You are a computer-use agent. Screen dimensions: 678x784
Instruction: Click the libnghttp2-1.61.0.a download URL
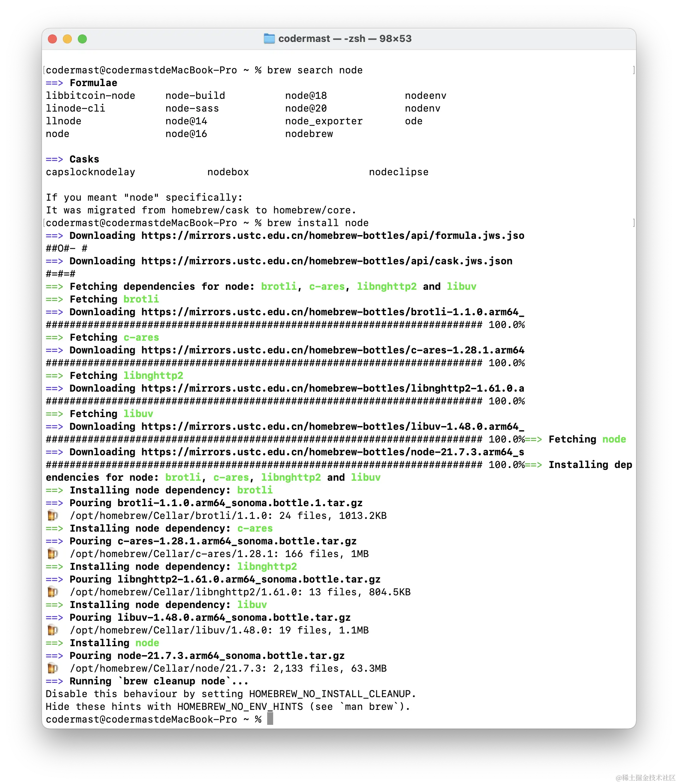[333, 388]
